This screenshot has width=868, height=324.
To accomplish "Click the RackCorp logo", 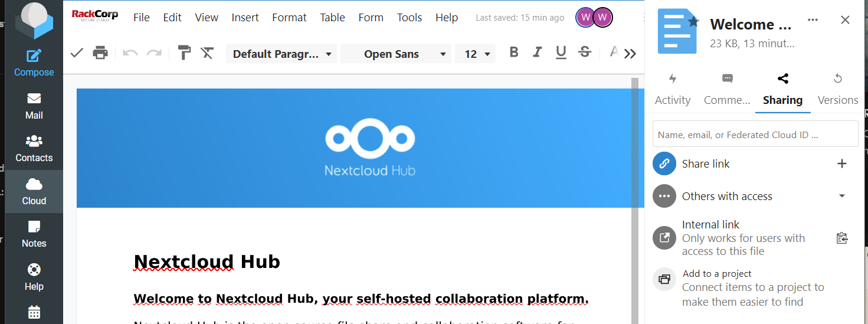I will pos(94,16).
